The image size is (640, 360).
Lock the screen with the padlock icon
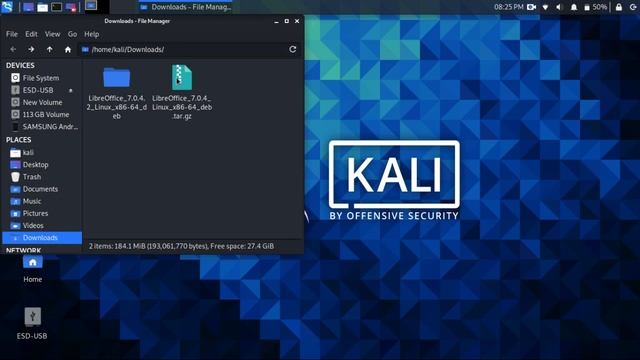(619, 7)
